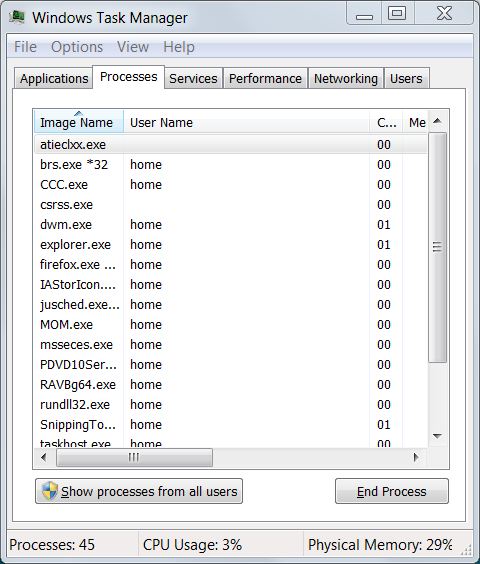Viewport: 480px width, 564px height.
Task: Maximize the Task Manager window
Action: pyautogui.click(x=397, y=14)
